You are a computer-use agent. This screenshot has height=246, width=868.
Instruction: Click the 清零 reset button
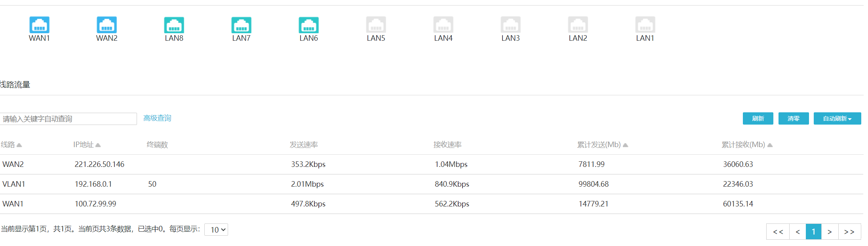794,119
